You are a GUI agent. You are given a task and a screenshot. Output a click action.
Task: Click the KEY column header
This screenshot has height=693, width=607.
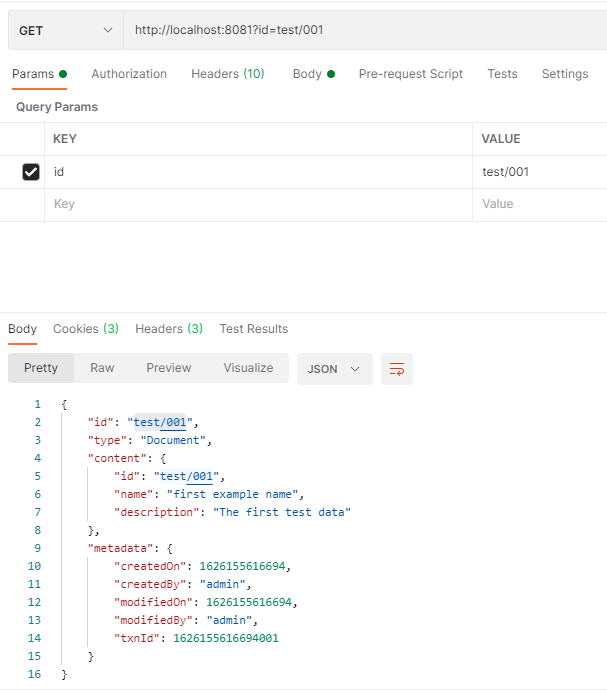pyautogui.click(x=65, y=139)
